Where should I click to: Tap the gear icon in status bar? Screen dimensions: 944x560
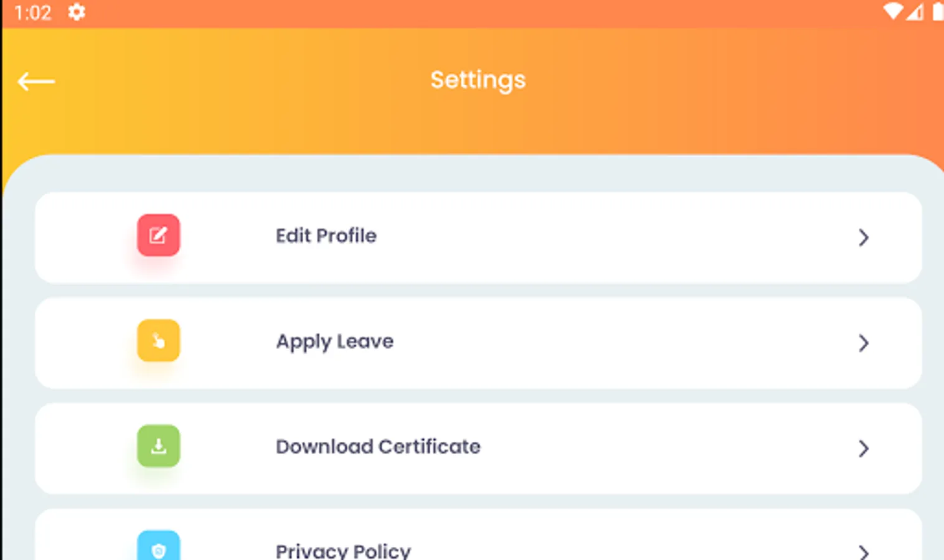click(x=77, y=12)
